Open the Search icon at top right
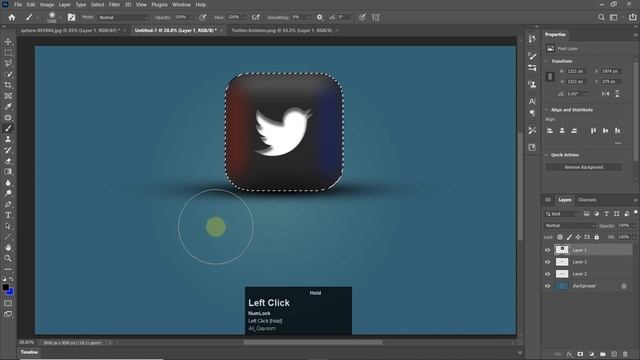 (x=601, y=17)
